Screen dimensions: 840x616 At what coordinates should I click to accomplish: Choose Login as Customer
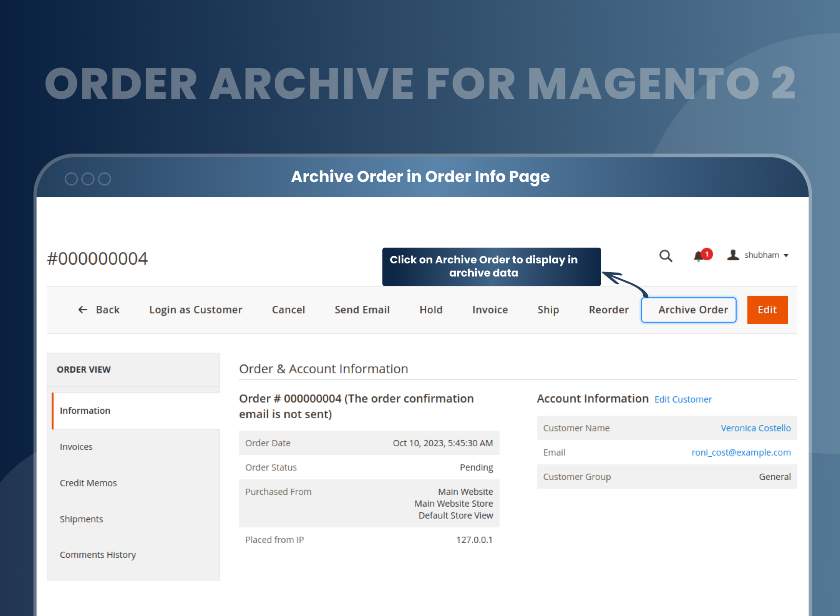(x=196, y=310)
